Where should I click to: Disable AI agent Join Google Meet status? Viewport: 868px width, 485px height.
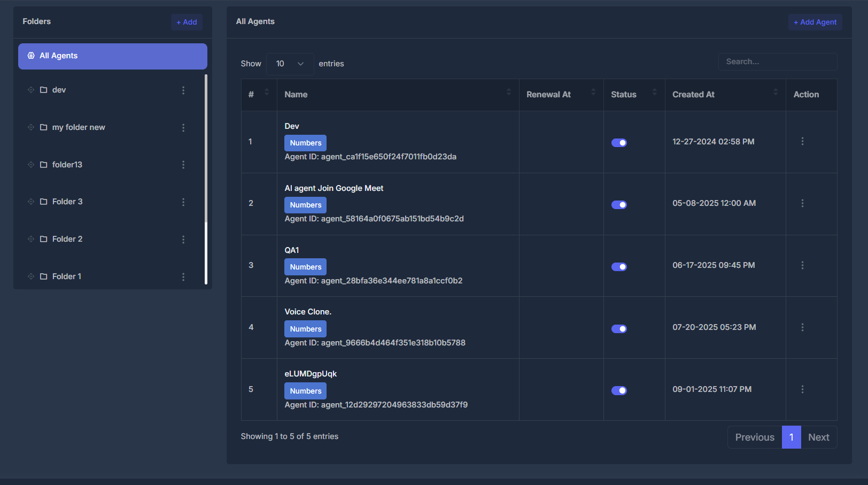click(x=619, y=205)
